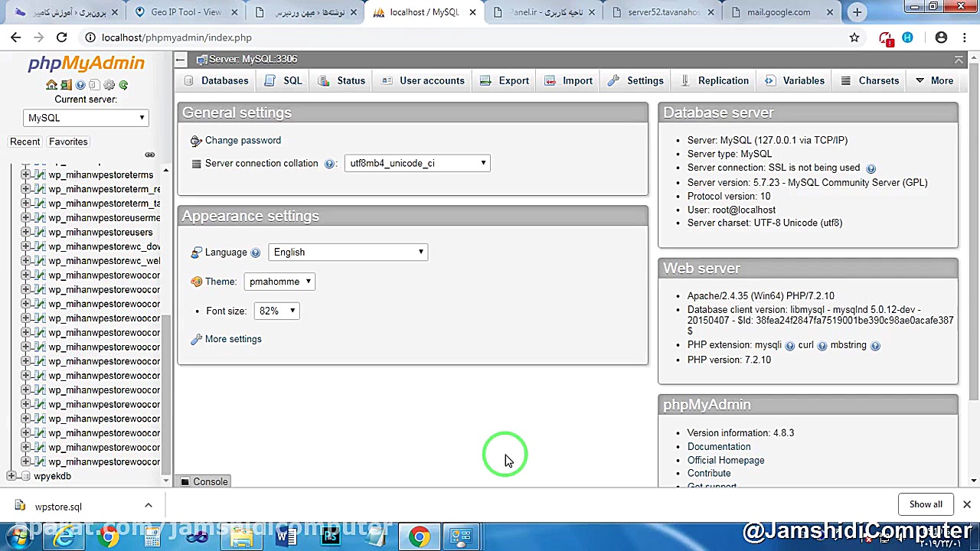Switch to the Status tab
The image size is (980, 551).
[342, 80]
